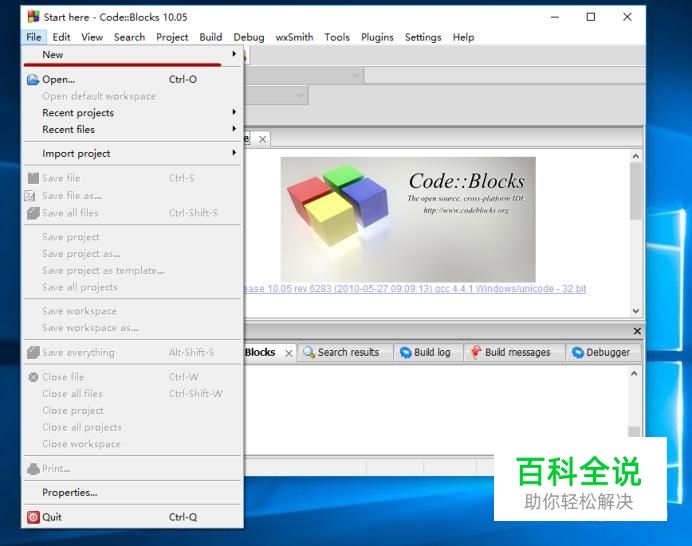
Task: Expand the Recent files submenu arrow
Action: (x=234, y=129)
